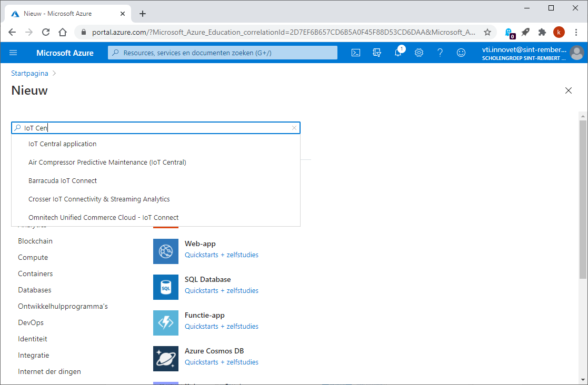This screenshot has width=588, height=385.
Task: Select the Databases category
Action: pyautogui.click(x=35, y=290)
